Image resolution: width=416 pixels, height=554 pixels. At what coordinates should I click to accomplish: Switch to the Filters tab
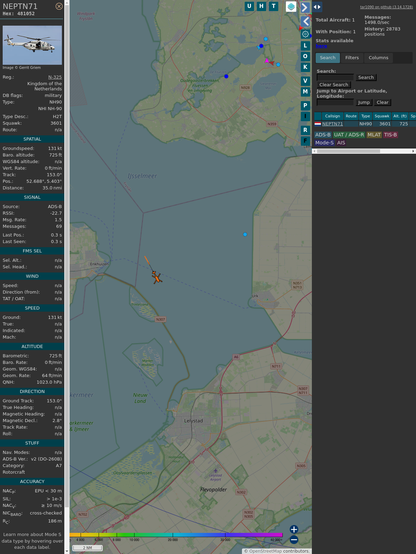[352, 58]
